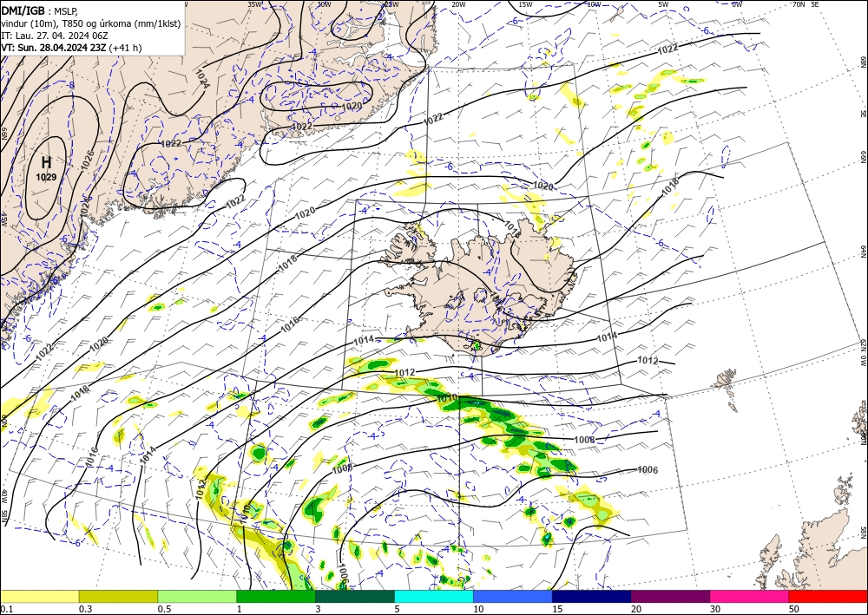Click the pink 30 mm legend swatch
868x615 pixels.
tap(750, 597)
